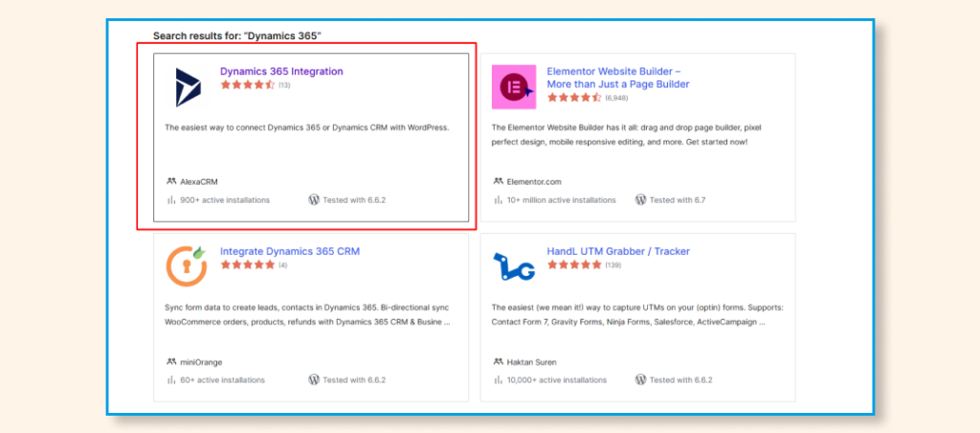Viewport: 980px width, 433px height.
Task: Click the author icon beside Haktan Suren
Action: point(498,362)
